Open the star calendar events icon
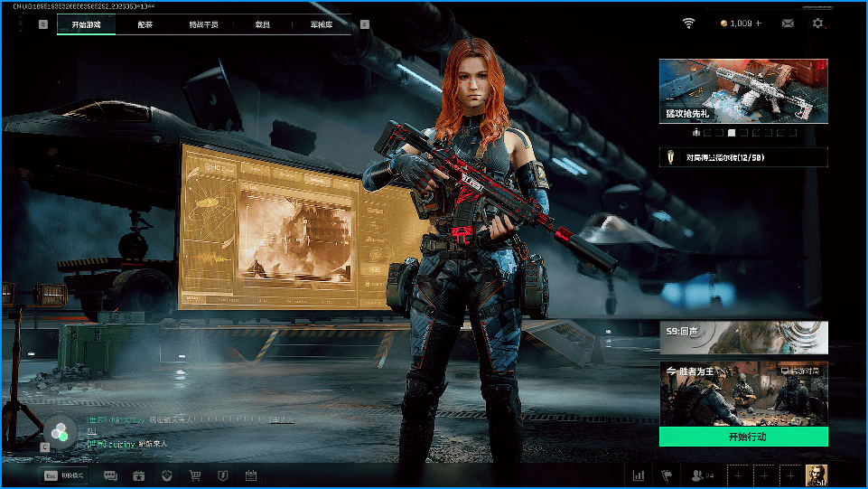Image resolution: width=868 pixels, height=489 pixels. [138, 475]
